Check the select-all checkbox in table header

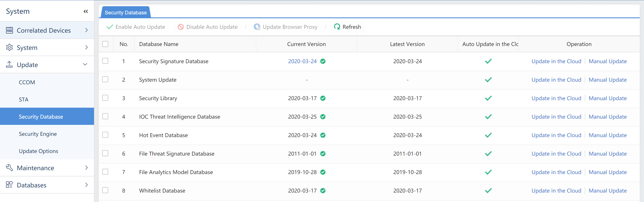pos(105,44)
